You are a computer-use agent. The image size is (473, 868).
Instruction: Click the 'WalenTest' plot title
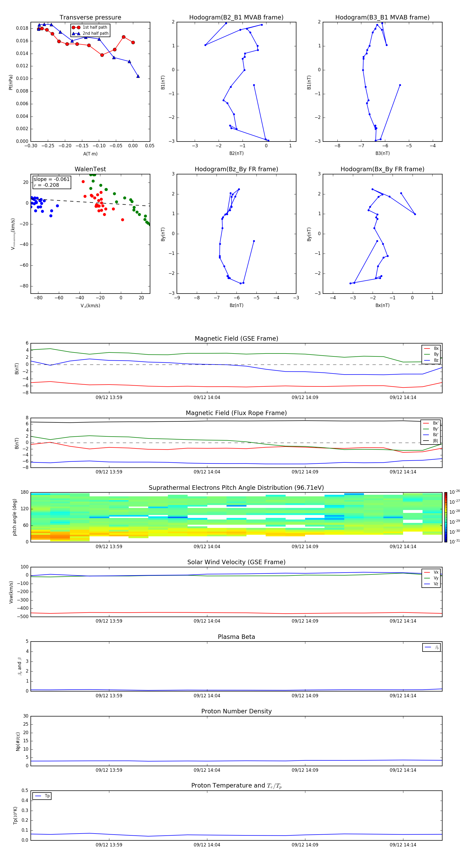[90, 169]
